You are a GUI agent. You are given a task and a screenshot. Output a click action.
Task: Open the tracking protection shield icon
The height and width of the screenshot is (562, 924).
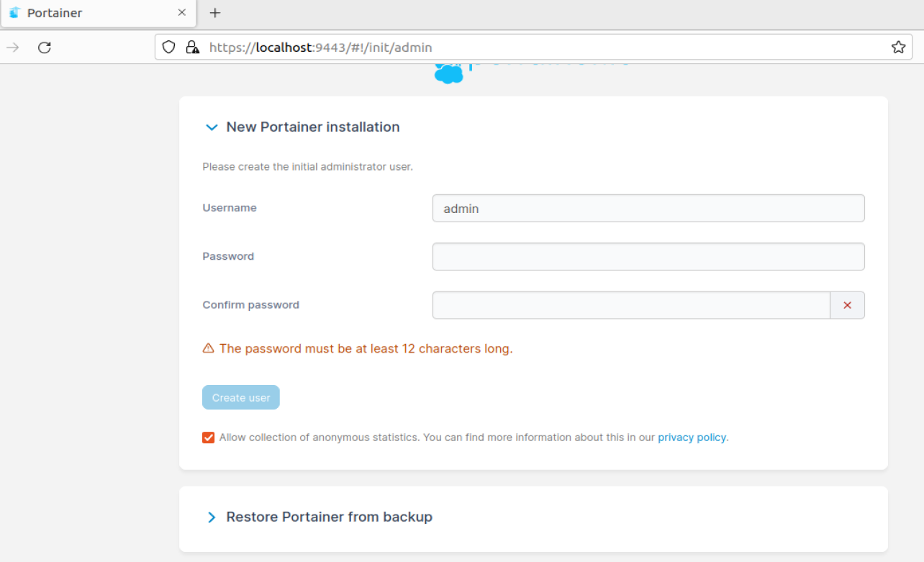(x=168, y=47)
